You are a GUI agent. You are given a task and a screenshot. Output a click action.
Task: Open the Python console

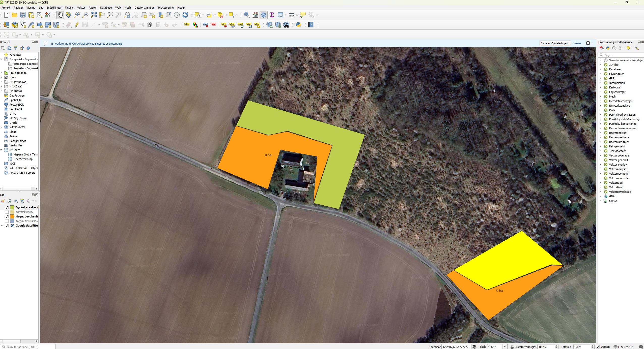[x=298, y=25]
